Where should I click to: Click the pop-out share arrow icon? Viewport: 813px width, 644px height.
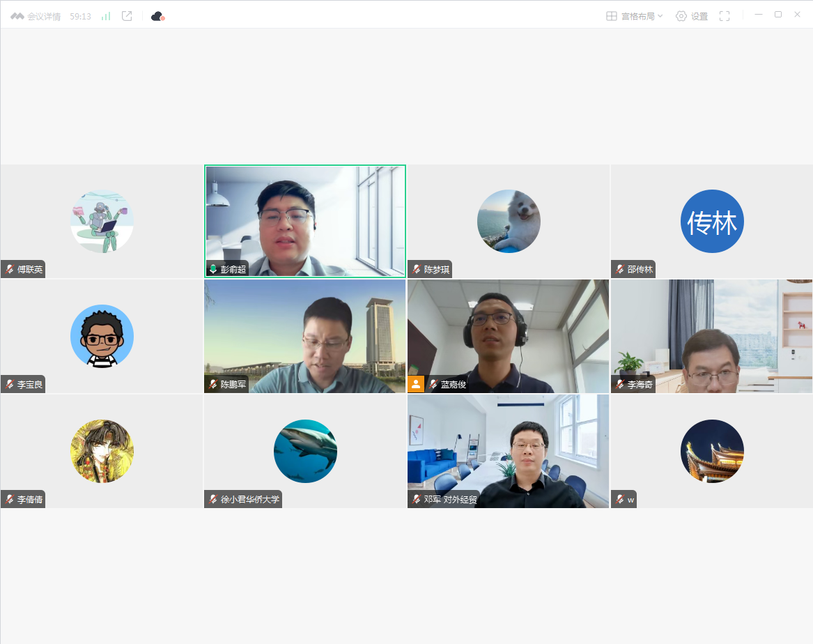pyautogui.click(x=127, y=16)
